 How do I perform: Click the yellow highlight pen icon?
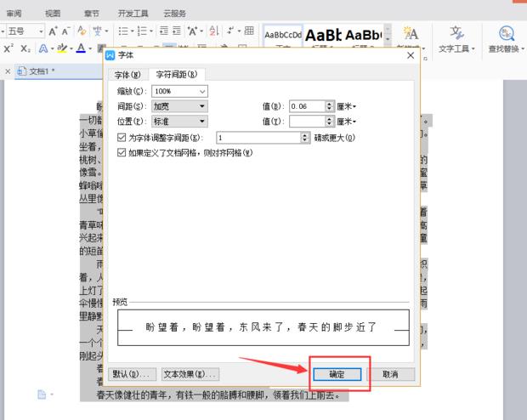point(62,48)
